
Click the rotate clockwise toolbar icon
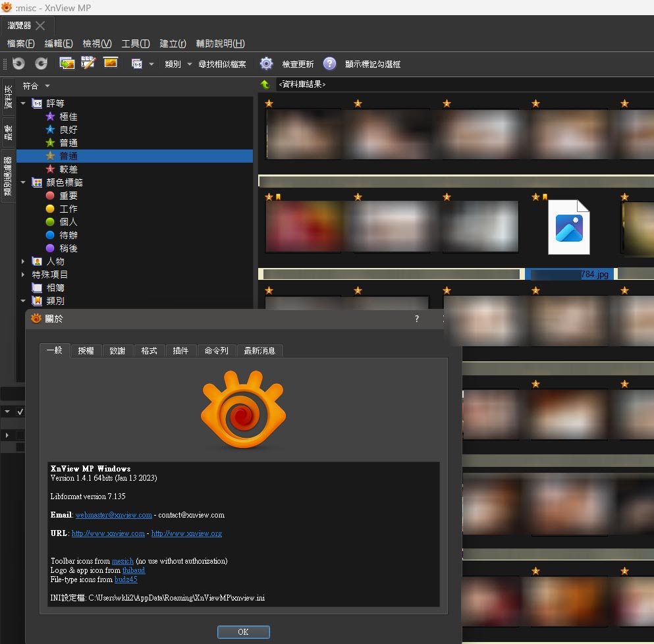click(x=41, y=63)
